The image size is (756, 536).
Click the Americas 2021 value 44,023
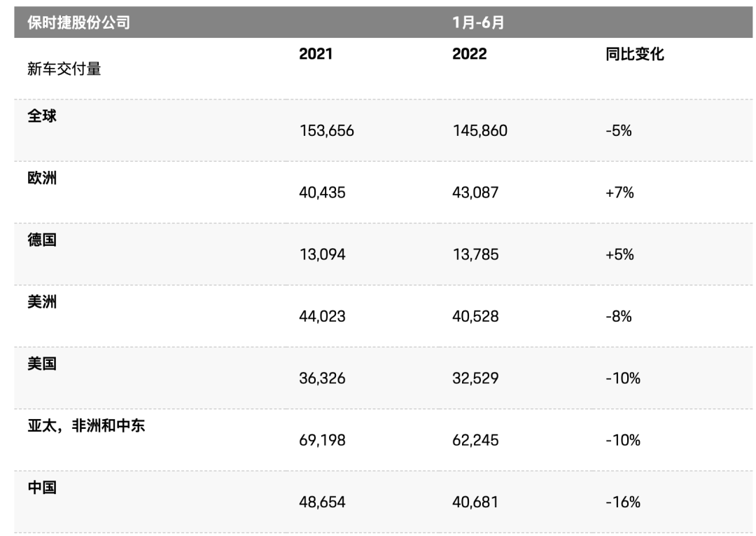322,317
